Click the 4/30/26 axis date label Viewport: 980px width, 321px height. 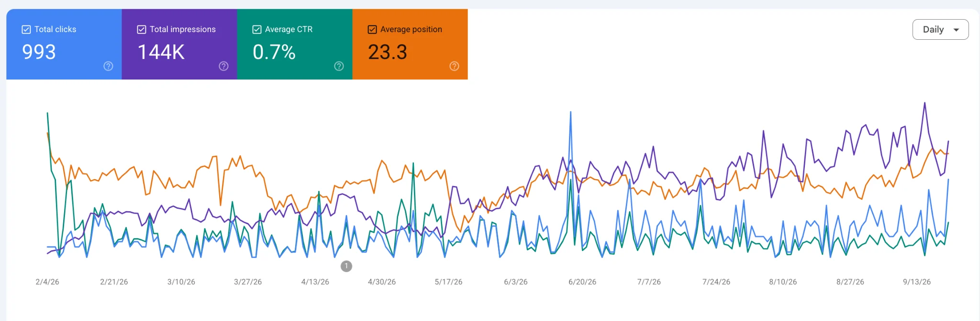382,282
